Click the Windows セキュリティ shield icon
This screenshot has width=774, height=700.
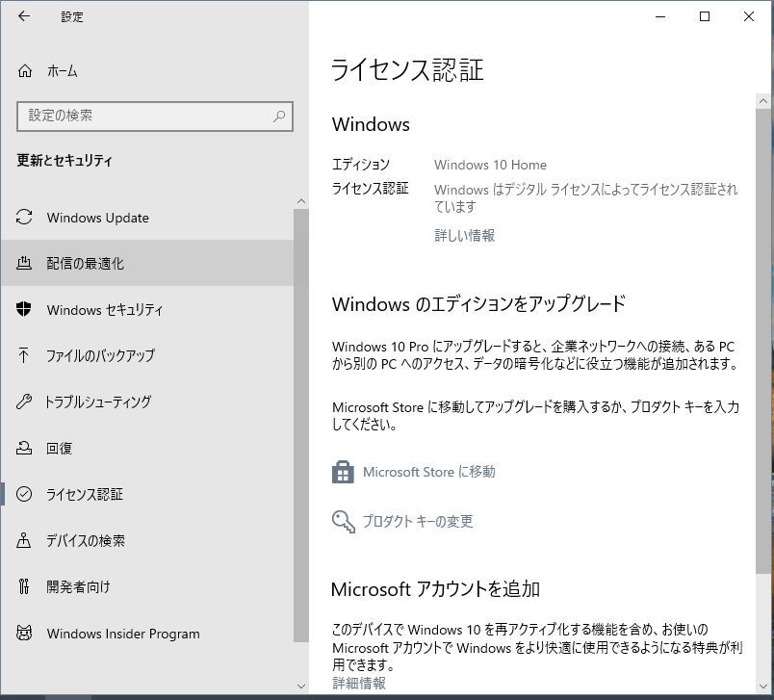[x=24, y=309]
